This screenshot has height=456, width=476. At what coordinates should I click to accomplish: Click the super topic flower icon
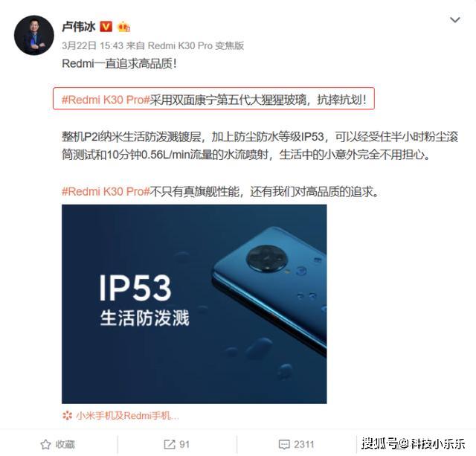[67, 415]
